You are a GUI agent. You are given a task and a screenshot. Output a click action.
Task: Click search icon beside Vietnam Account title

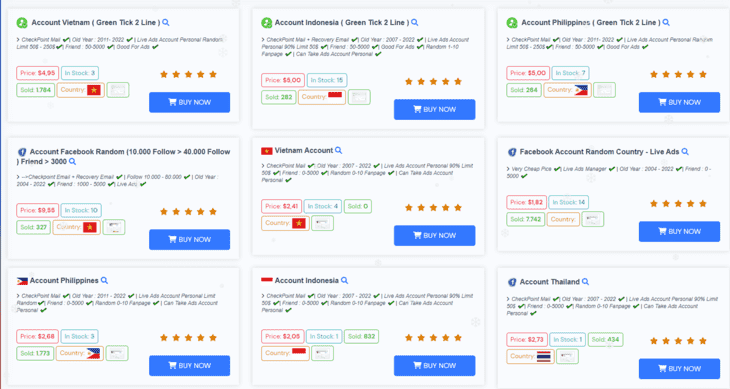point(338,150)
